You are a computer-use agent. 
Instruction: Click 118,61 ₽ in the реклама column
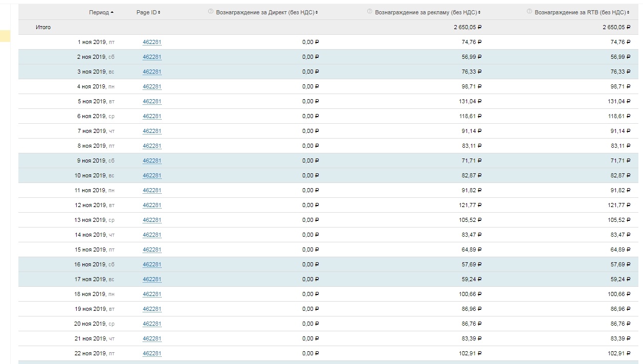(470, 116)
